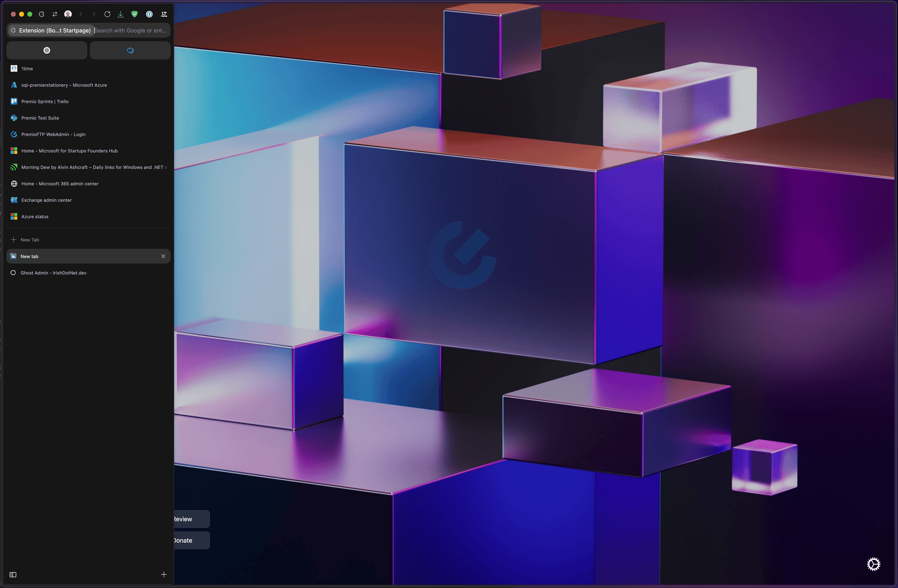
Task: Toggle the sidebar panel icon at bottom left
Action: (x=13, y=574)
